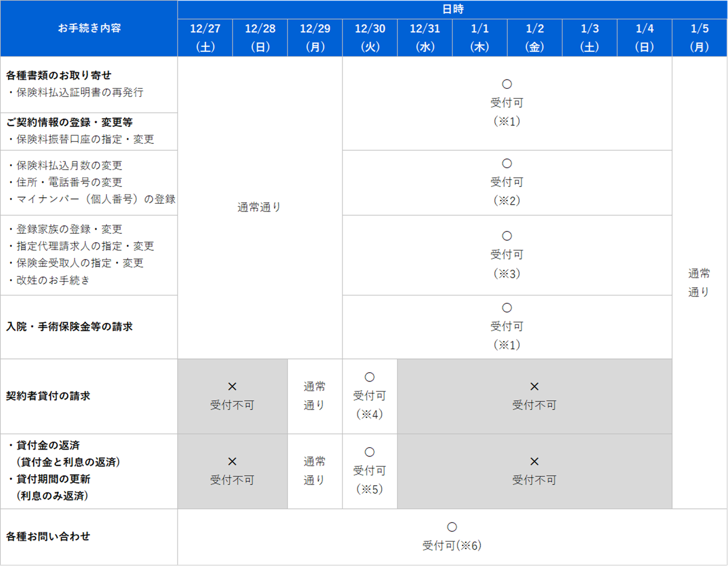Select the 12/30 (火) date column header
The height and width of the screenshot is (566, 728).
tap(370, 37)
